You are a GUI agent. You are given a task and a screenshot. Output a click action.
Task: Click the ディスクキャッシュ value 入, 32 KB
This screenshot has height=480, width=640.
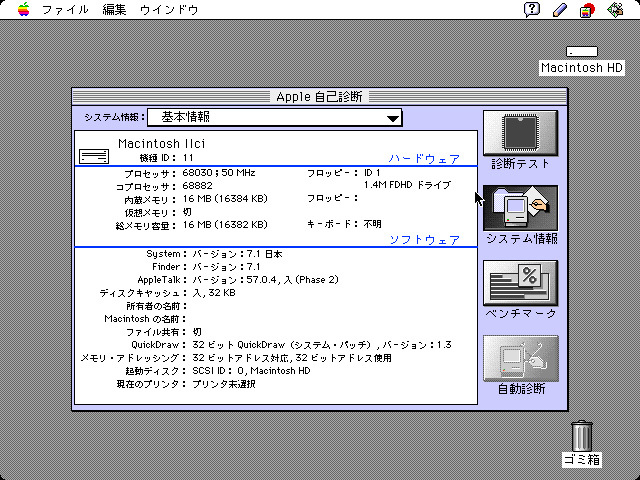[x=214, y=293]
